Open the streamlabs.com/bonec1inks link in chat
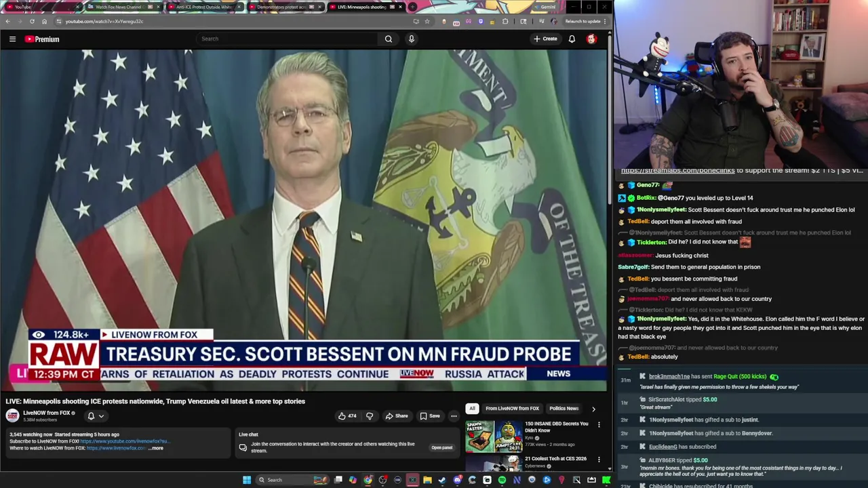868x488 pixels. coord(677,170)
